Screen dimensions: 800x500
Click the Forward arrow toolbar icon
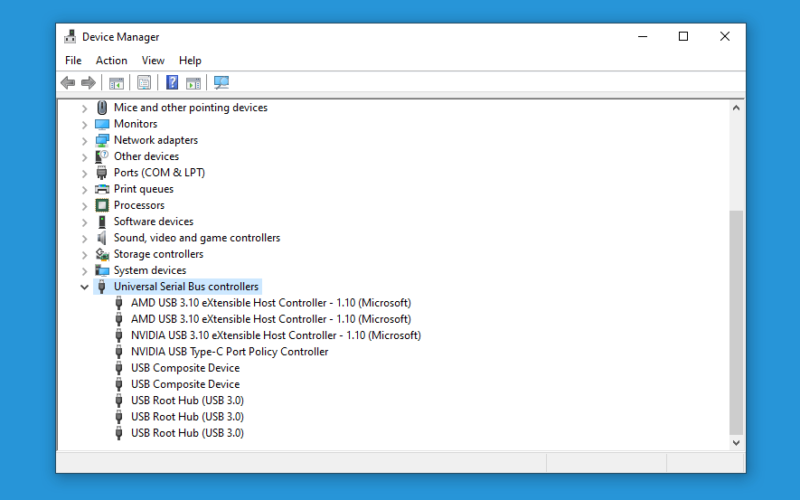tap(88, 83)
